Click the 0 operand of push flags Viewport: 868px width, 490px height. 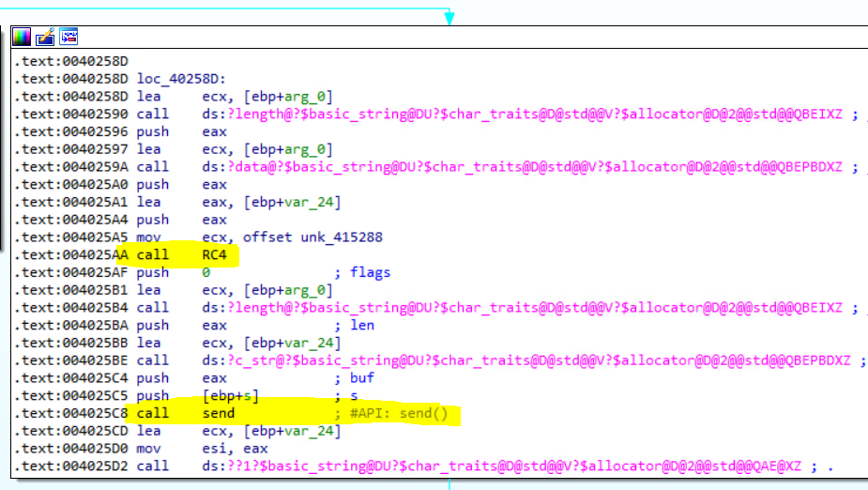tap(206, 272)
